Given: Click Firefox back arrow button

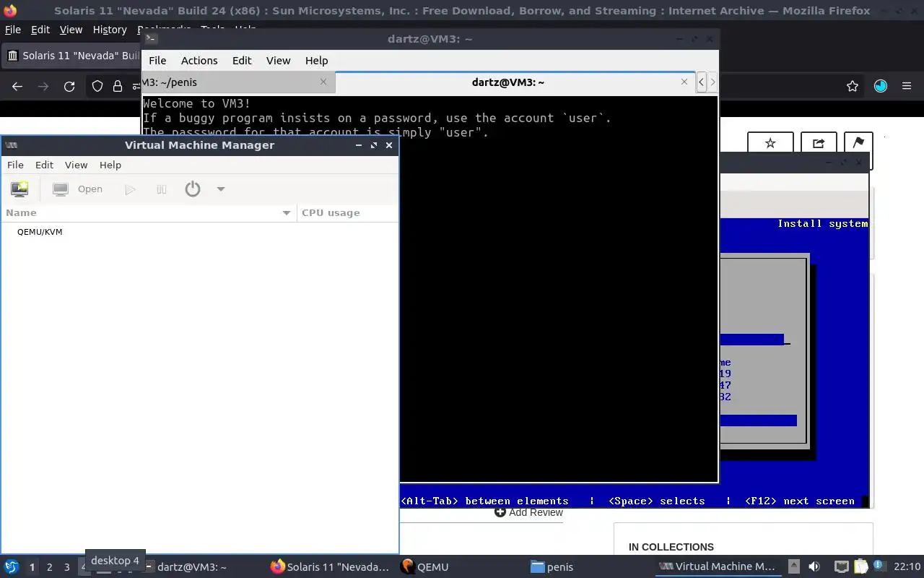Looking at the screenshot, I should (x=17, y=86).
